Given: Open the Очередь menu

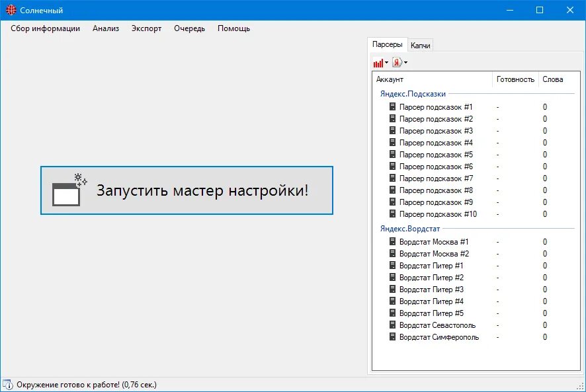Looking at the screenshot, I should [189, 28].
